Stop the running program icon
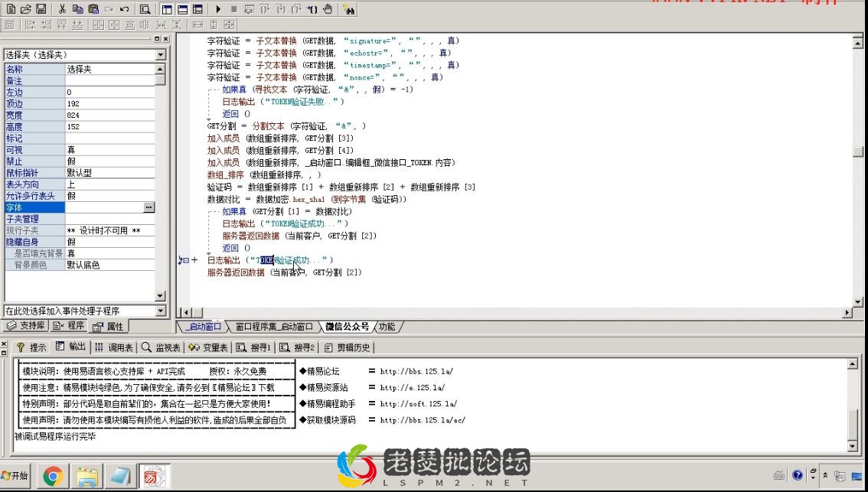868x492 pixels. [233, 9]
